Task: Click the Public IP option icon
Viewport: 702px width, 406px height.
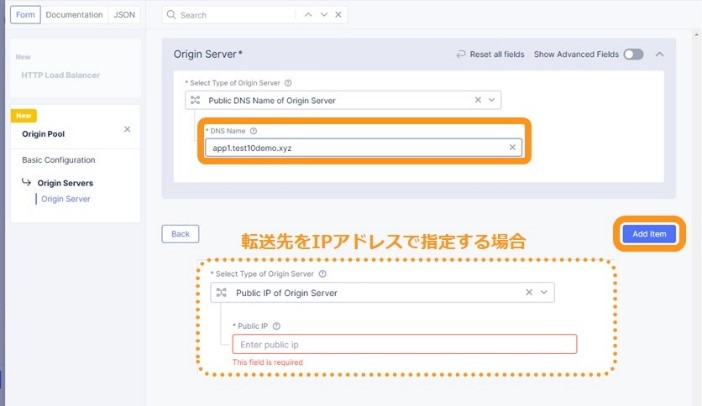Action: (x=222, y=293)
